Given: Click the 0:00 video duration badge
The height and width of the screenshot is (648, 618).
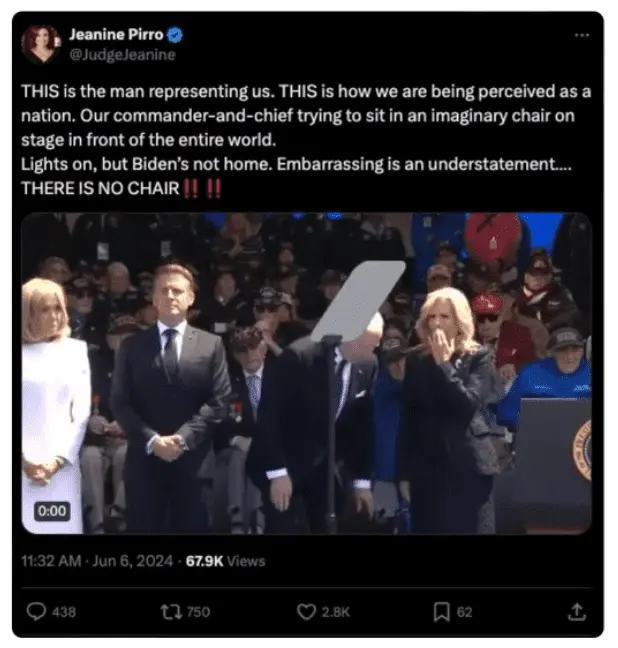Looking at the screenshot, I should 52,511.
